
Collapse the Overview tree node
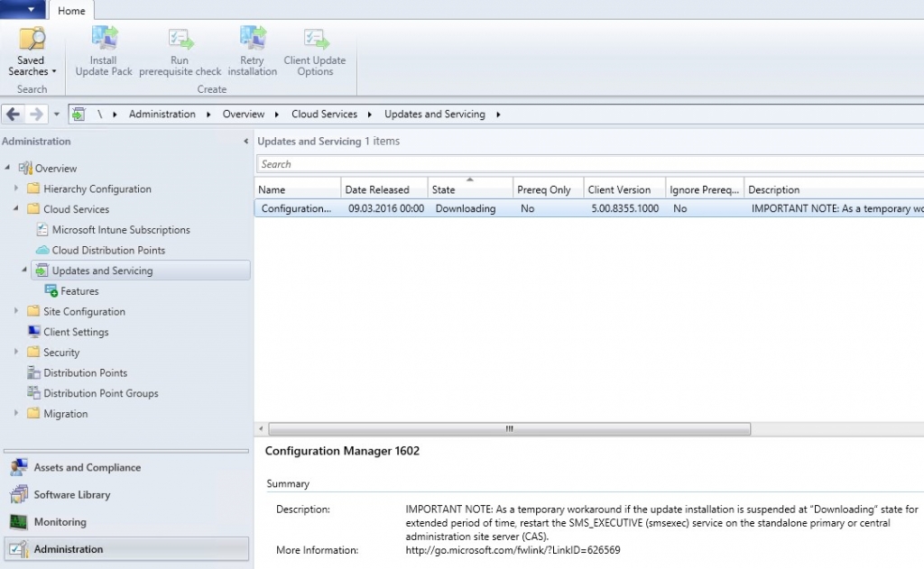click(7, 168)
